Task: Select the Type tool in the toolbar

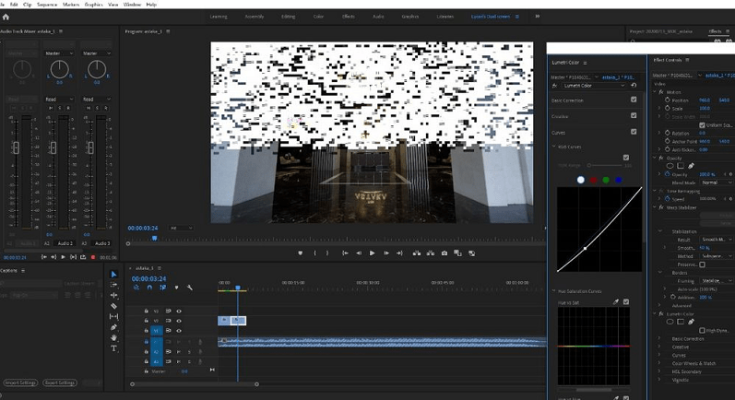Action: coord(113,349)
